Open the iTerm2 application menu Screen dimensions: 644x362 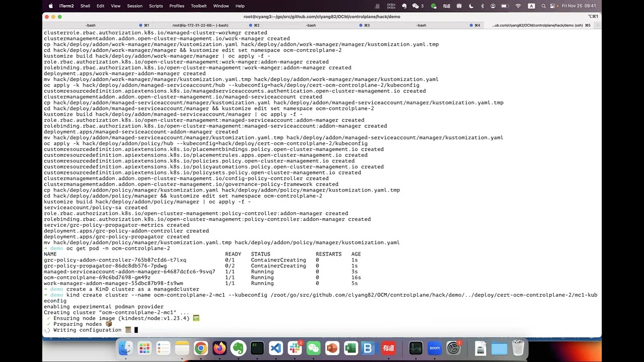(66, 6)
